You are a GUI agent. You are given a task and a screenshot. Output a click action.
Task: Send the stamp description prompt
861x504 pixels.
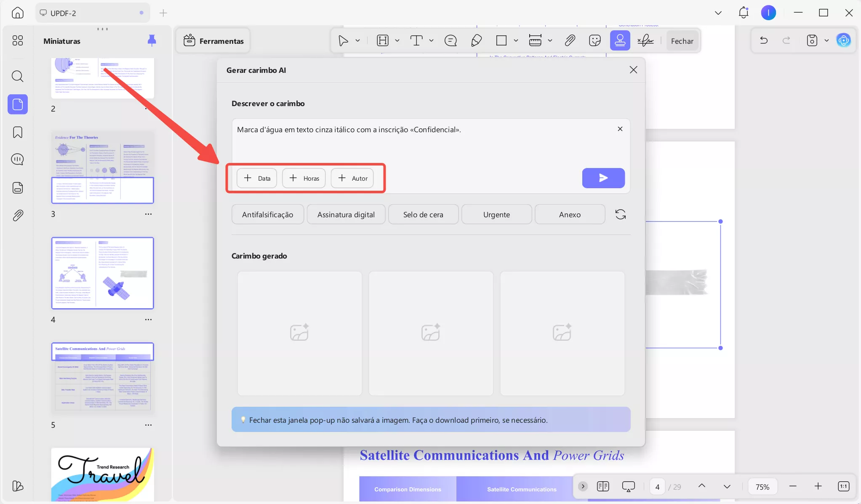click(603, 178)
